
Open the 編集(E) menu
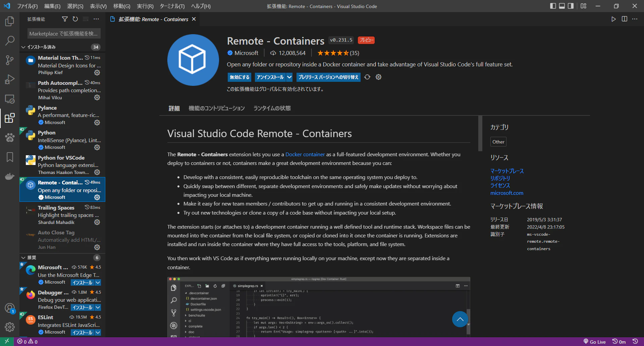click(x=52, y=6)
